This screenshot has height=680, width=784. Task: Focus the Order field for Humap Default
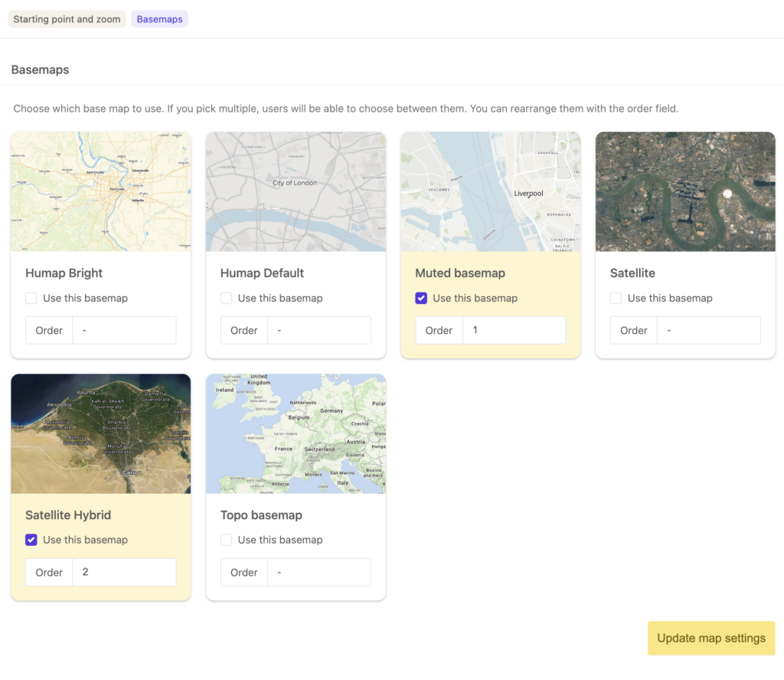319,330
